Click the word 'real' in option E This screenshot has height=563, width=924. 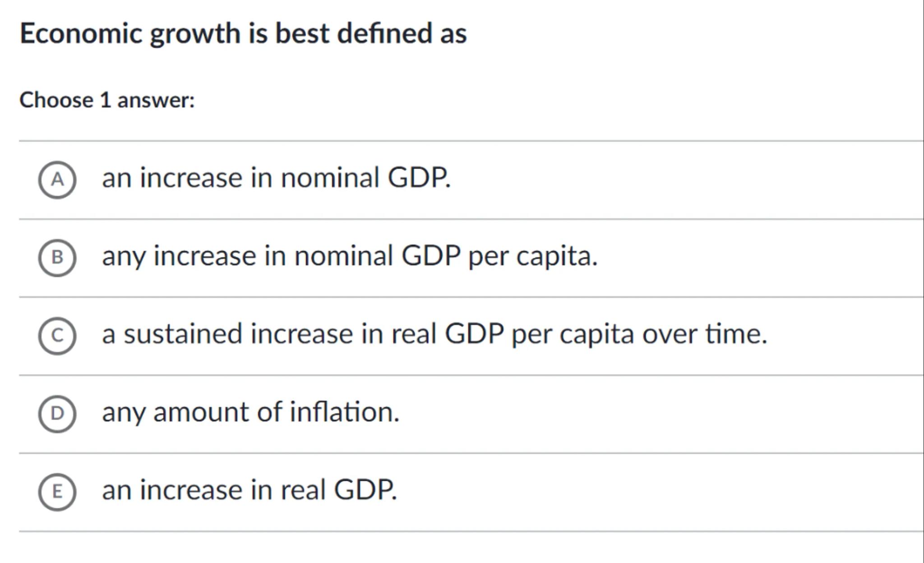[303, 490]
